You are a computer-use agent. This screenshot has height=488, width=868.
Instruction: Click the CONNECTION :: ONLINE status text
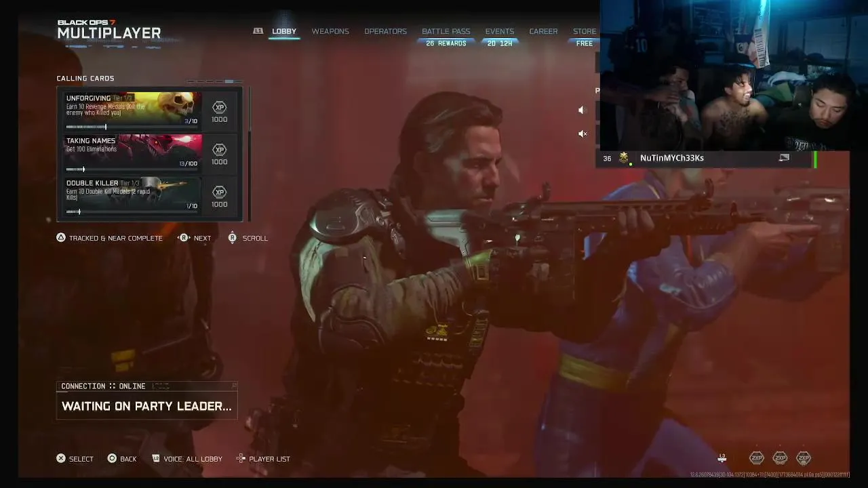click(103, 386)
